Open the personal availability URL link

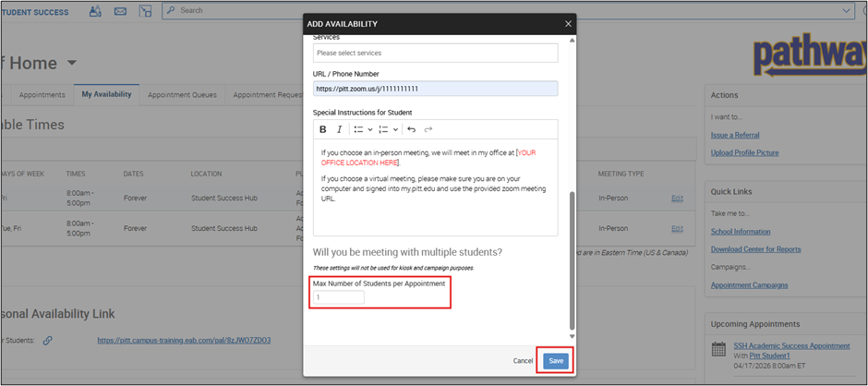pos(185,341)
